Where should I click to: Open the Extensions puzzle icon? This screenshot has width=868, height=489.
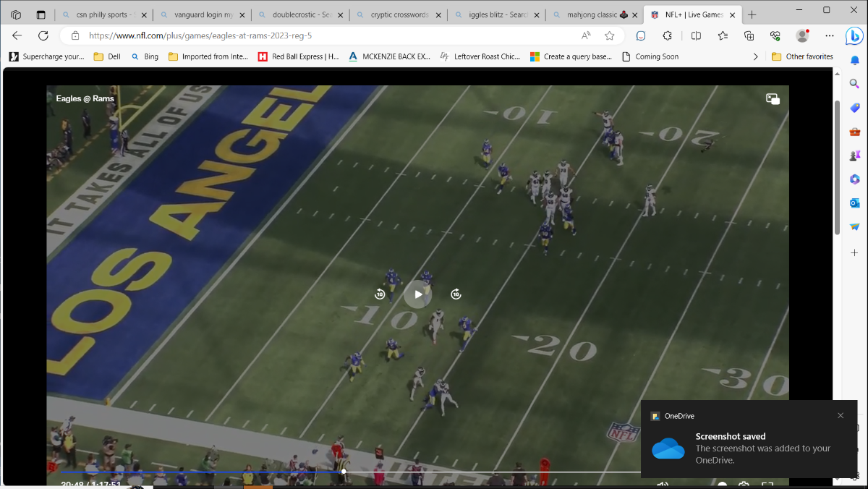click(x=668, y=35)
